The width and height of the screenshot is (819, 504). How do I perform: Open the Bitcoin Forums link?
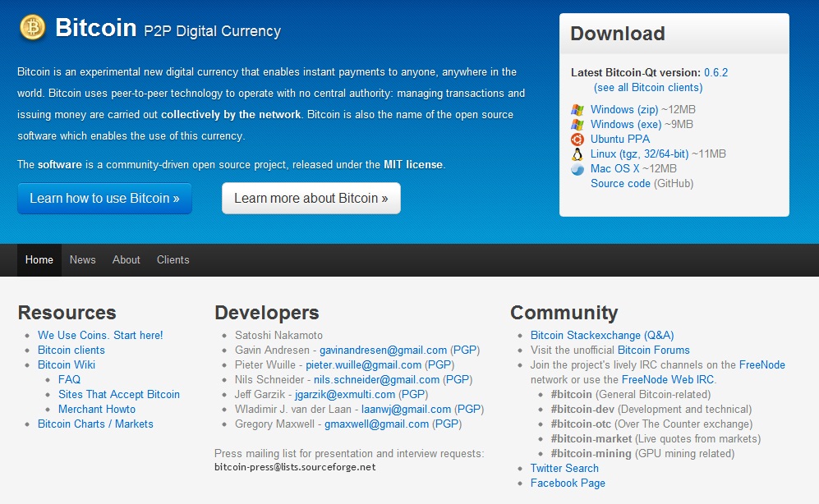(x=653, y=350)
